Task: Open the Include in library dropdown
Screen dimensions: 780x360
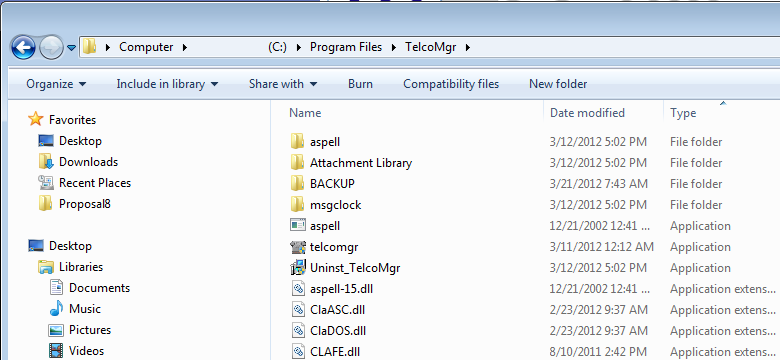Action: 167,84
